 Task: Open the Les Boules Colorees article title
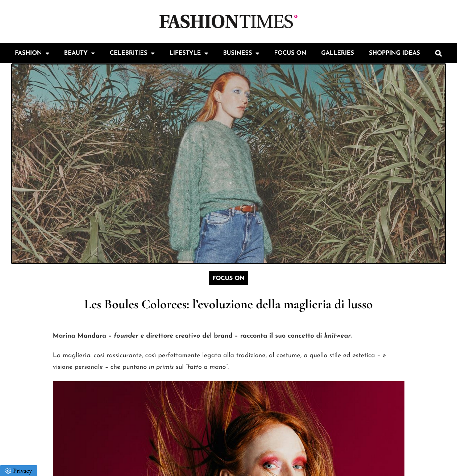228,304
